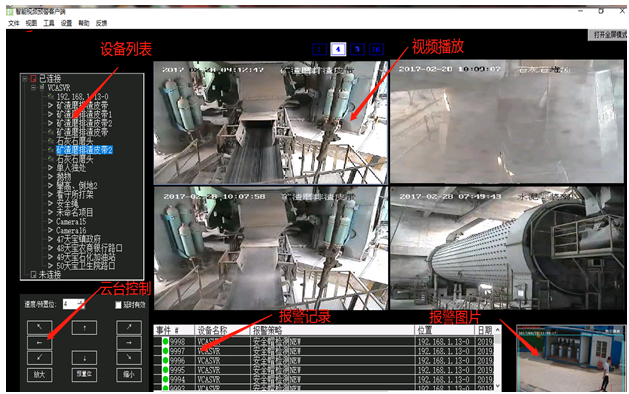Collapse the 已连接 tree node

pos(25,79)
